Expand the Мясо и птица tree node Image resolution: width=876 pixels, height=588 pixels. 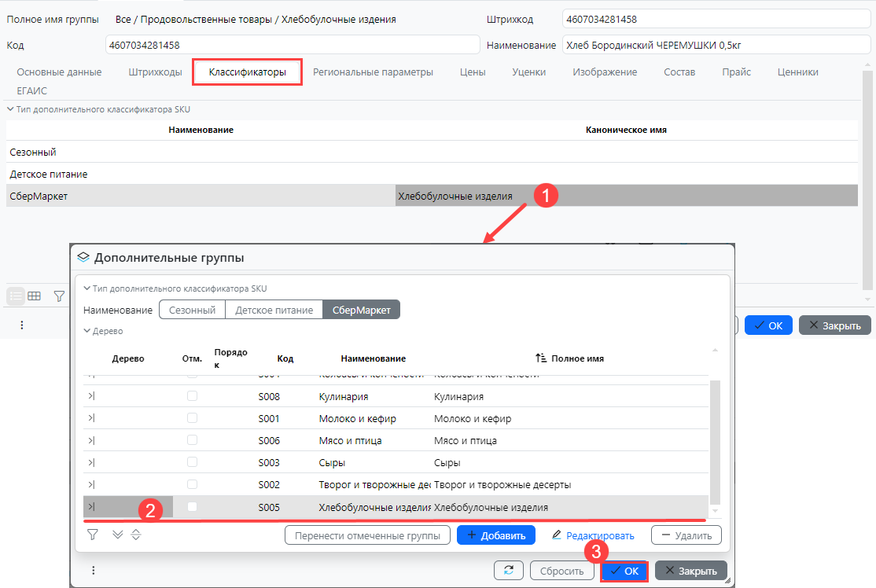[91, 441]
